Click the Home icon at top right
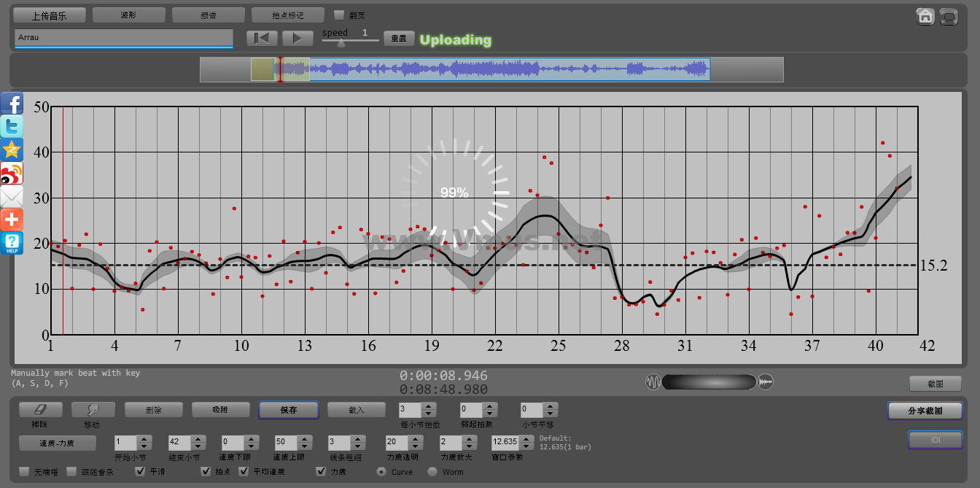The image size is (980, 488). coord(925,16)
